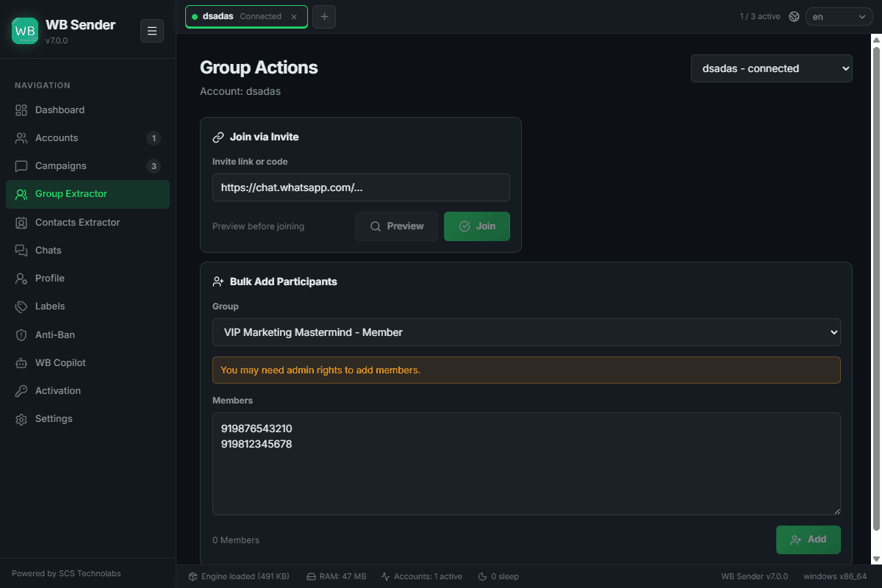This screenshot has width=882, height=588.
Task: Open Anti-Ban page
Action: tap(87, 335)
